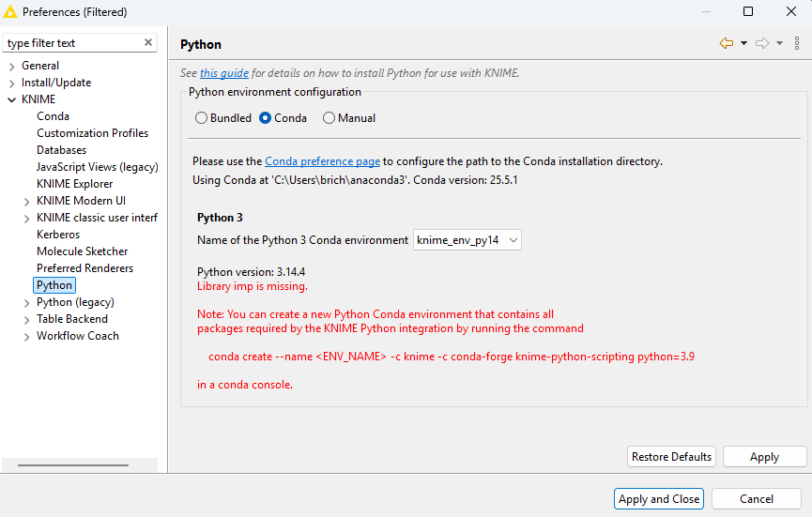This screenshot has height=517, width=812.
Task: Select the Bundled radio button
Action: (x=202, y=118)
